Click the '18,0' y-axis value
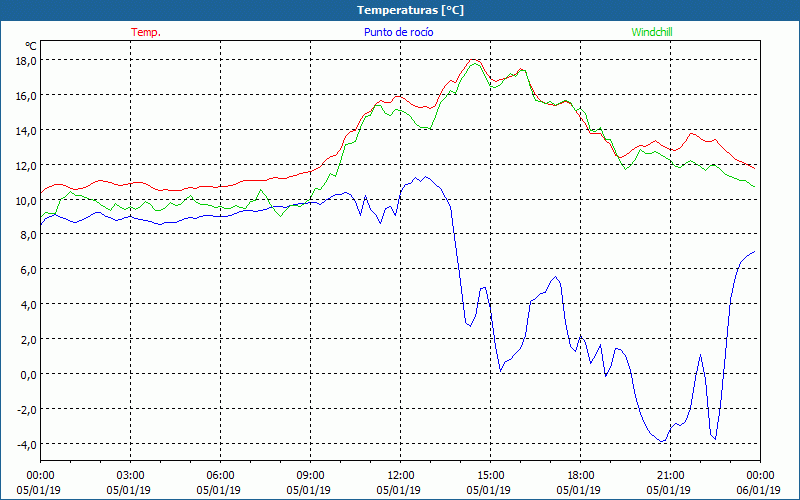Image resolution: width=800 pixels, height=500 pixels. (x=26, y=60)
